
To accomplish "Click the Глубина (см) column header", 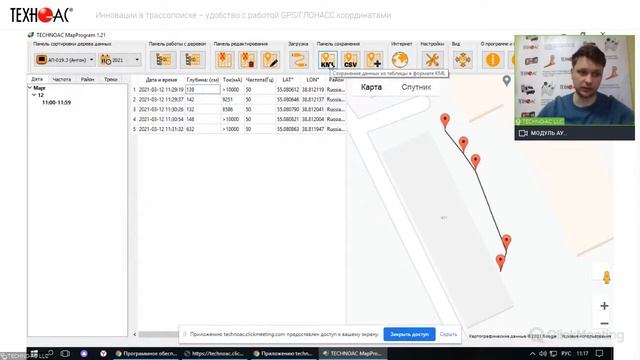I will 203,80.
